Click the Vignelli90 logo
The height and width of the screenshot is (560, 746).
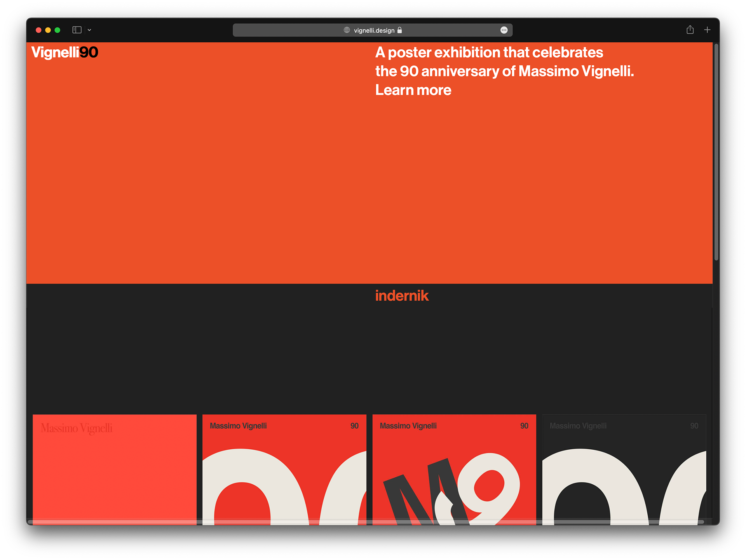[64, 52]
